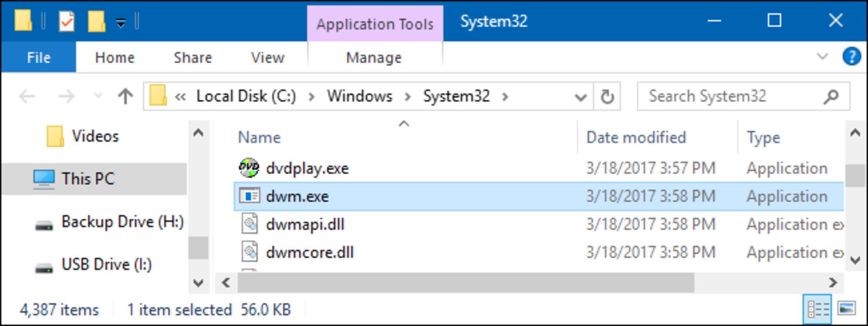Click the refresh icon beside address bar
The height and width of the screenshot is (326, 868).
607,96
